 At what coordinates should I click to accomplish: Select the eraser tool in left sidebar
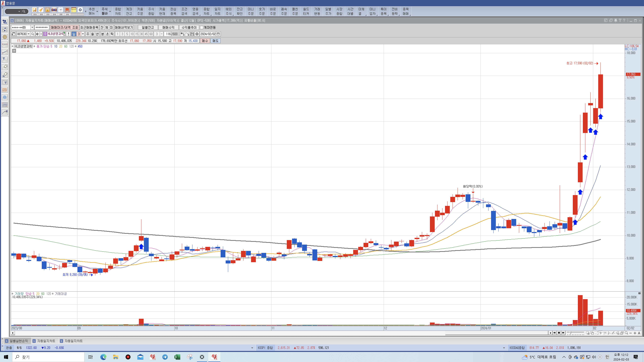[x=5, y=67]
